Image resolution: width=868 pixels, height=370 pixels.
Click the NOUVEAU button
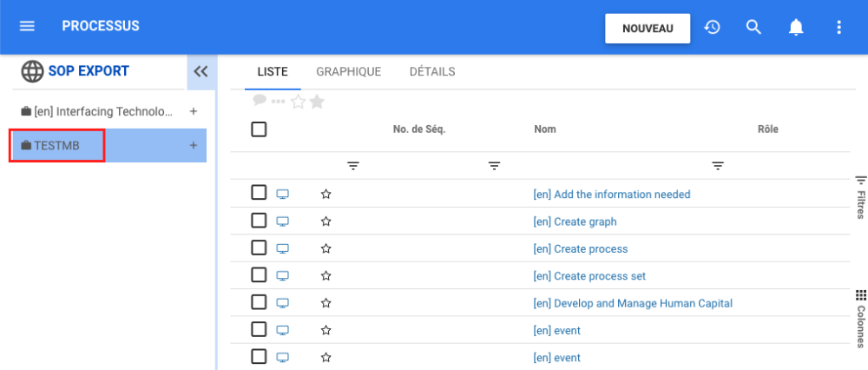point(648,28)
